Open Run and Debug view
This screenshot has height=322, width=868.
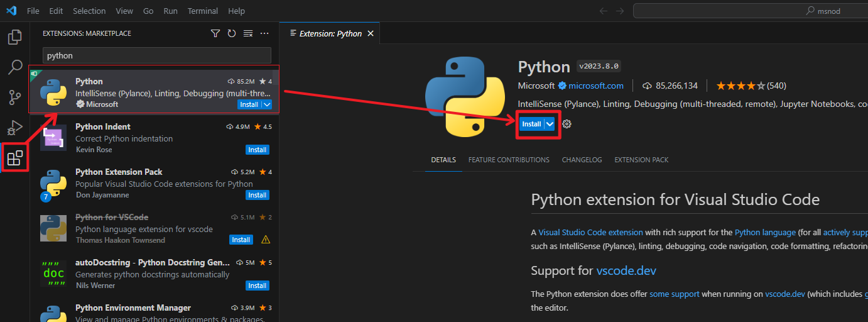14,128
